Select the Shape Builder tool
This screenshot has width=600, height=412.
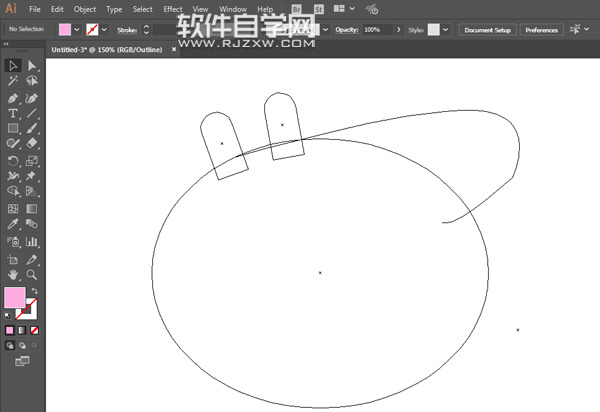pyautogui.click(x=13, y=191)
